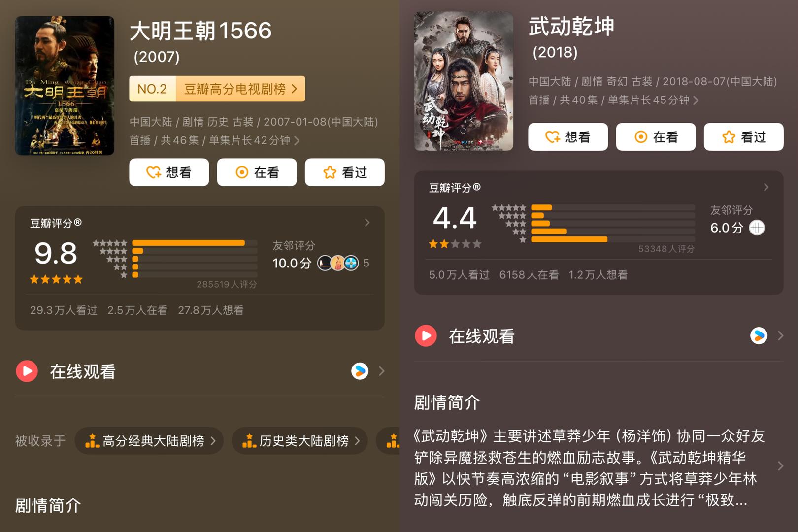The image size is (798, 532).
Task: Mark 武动乾坤 as 想看
Action: tap(568, 137)
